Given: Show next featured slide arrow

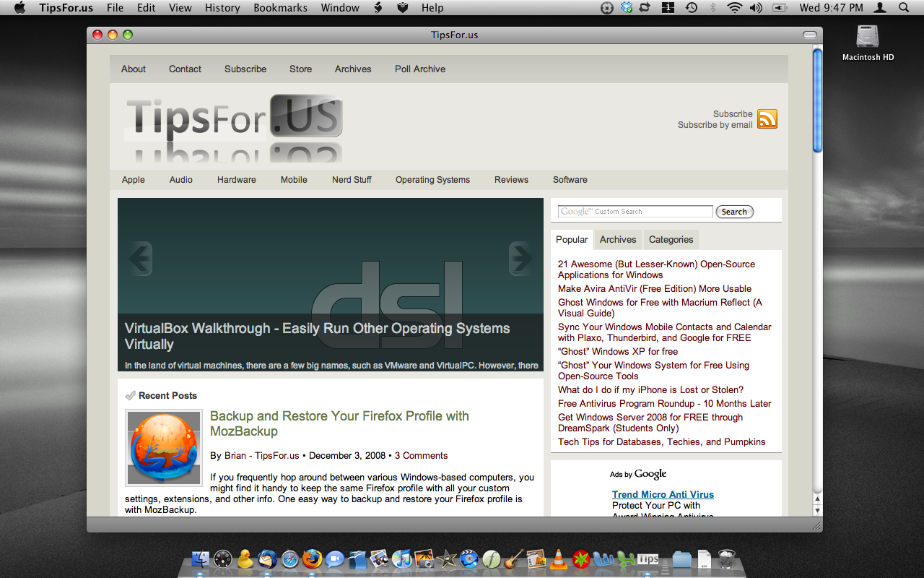Looking at the screenshot, I should (521, 258).
